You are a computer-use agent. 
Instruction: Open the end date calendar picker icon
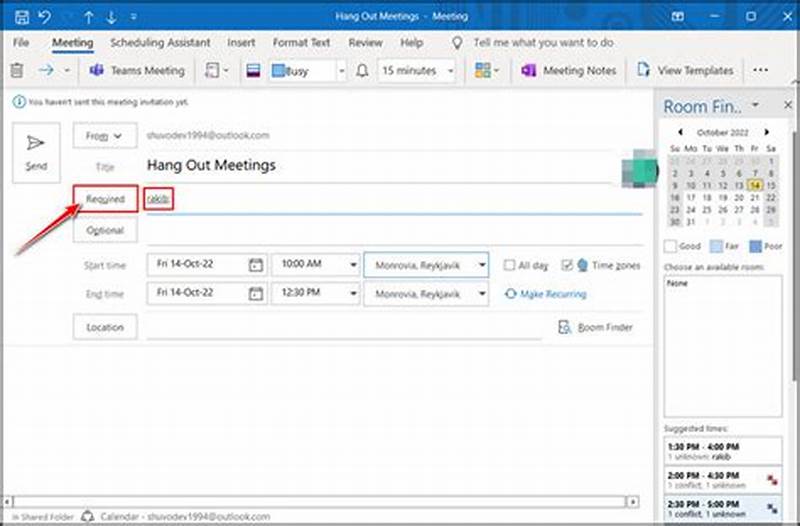click(x=256, y=293)
